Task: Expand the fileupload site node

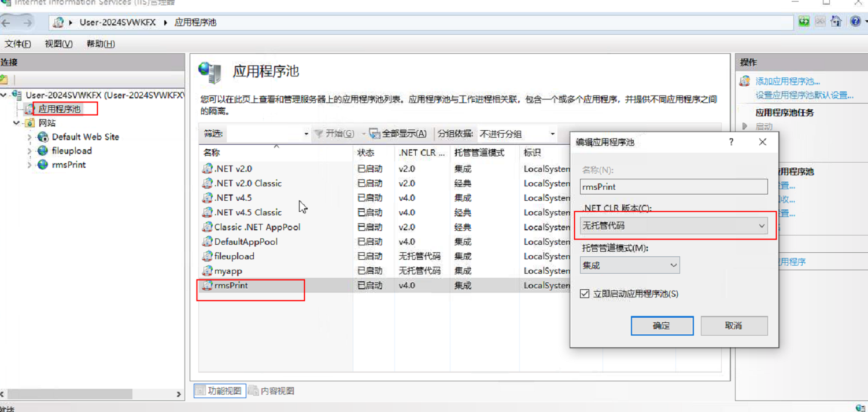Action: click(29, 152)
